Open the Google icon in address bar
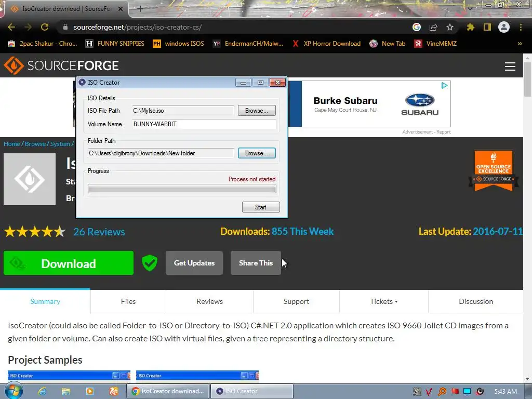532x399 pixels. 416,27
